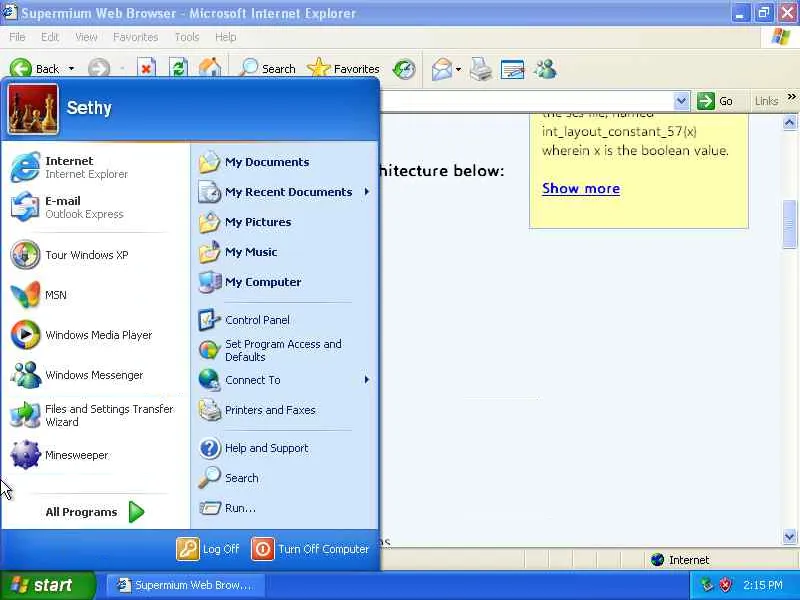Open Set Program Access and Defaults
This screenshot has height=600, width=800.
pos(284,350)
